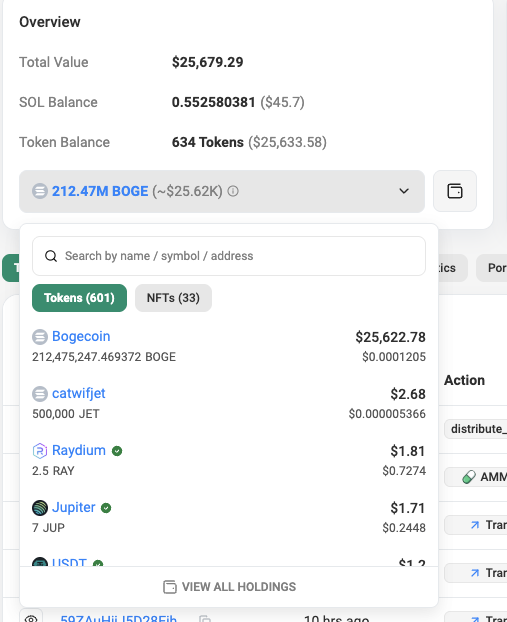Focus the Search by name / symbol / address field
507x622 pixels.
[x=229, y=256]
